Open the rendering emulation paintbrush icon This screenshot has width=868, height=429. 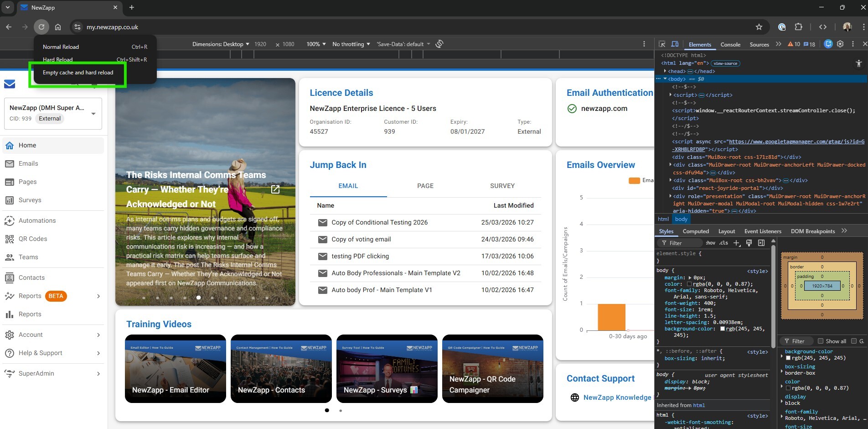(x=749, y=243)
